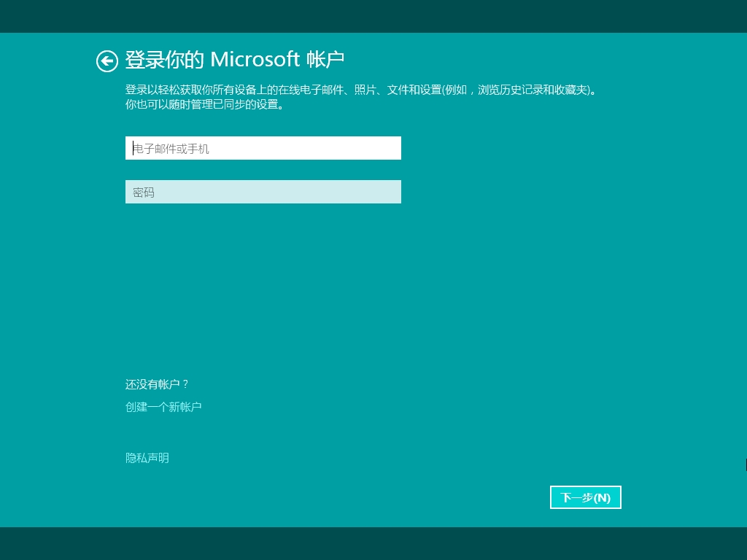Screen dimensions: 747x560
Task: Focus the 电子邮件或手机 email field
Action: [x=263, y=148]
